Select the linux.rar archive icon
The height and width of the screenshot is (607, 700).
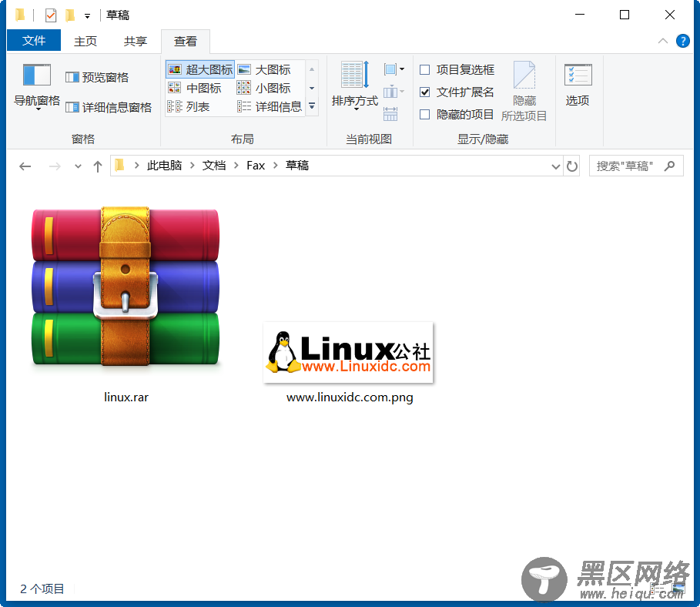click(126, 286)
